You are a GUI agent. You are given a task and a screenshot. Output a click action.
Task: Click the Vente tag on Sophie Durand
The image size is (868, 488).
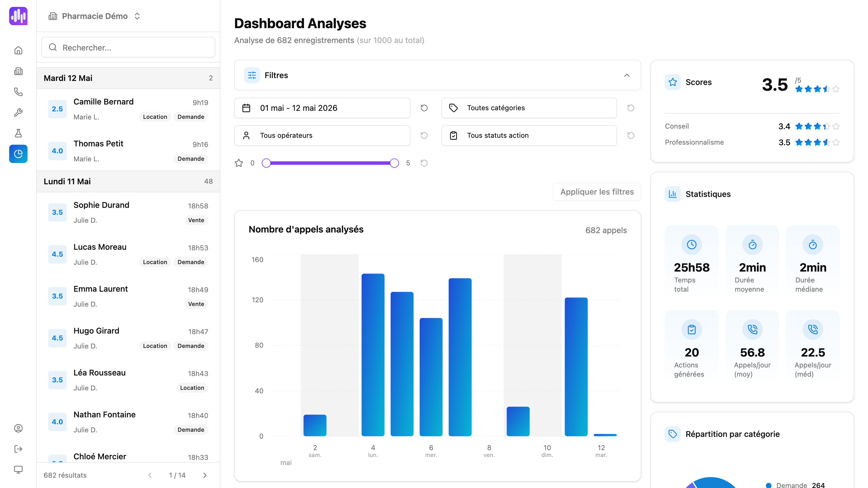pos(196,220)
